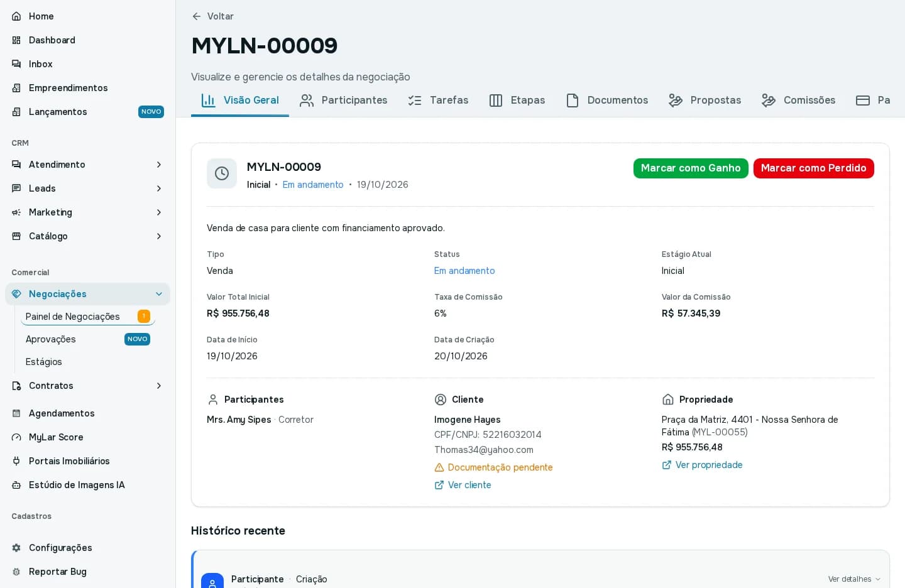The width and height of the screenshot is (905, 588).
Task: Click the MyLar Score gauge icon
Action: pos(16,437)
